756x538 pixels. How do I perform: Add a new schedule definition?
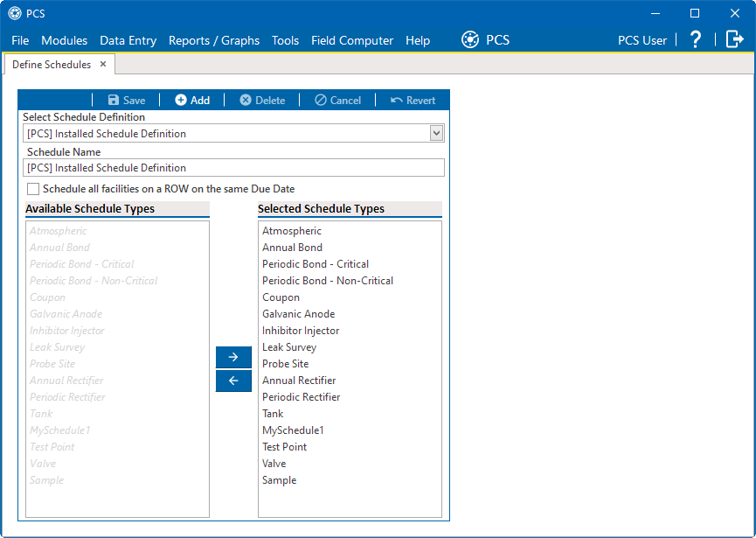click(x=192, y=101)
